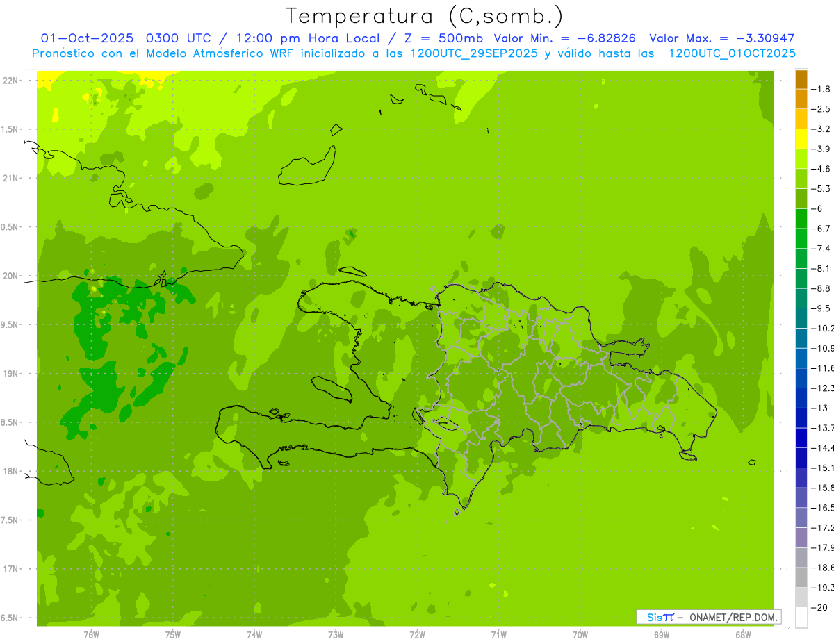Click the "73W" longitude label
Viewport: 834px width, 644px height.
point(336,635)
